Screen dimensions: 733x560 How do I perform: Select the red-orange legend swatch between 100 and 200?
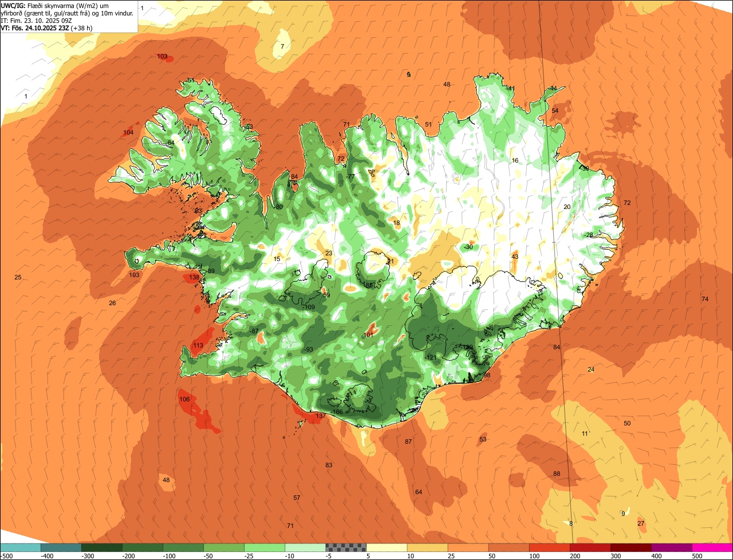coord(549,547)
